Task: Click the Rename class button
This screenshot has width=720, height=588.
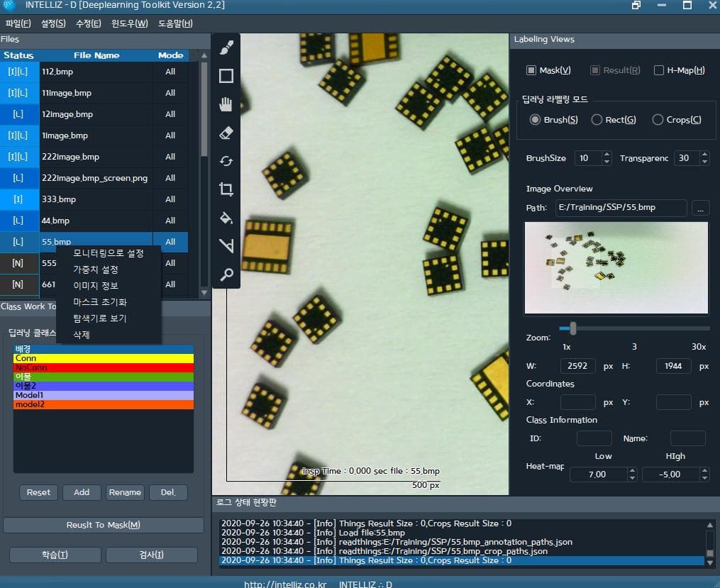Action: (125, 492)
